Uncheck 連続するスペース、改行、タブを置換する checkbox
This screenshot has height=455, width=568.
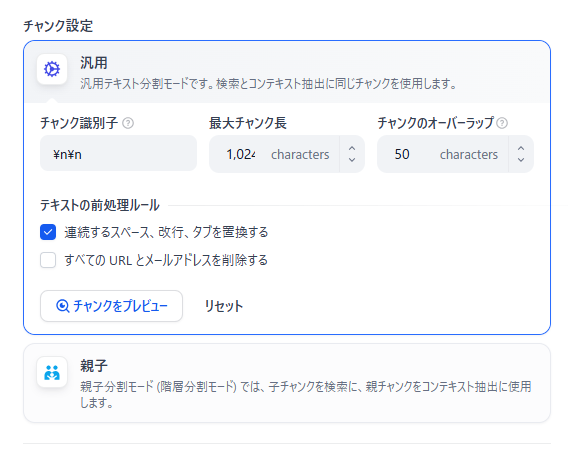pyautogui.click(x=48, y=232)
